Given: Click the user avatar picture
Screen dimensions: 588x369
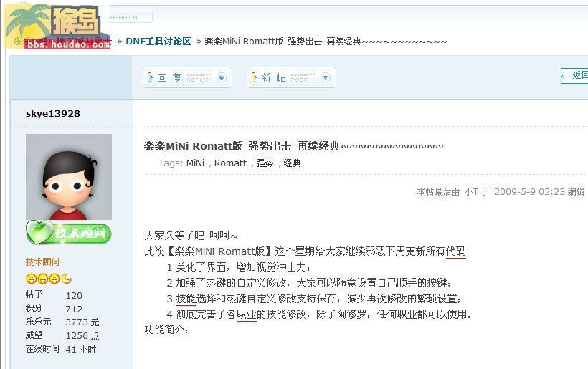Looking at the screenshot, I should (x=69, y=177).
